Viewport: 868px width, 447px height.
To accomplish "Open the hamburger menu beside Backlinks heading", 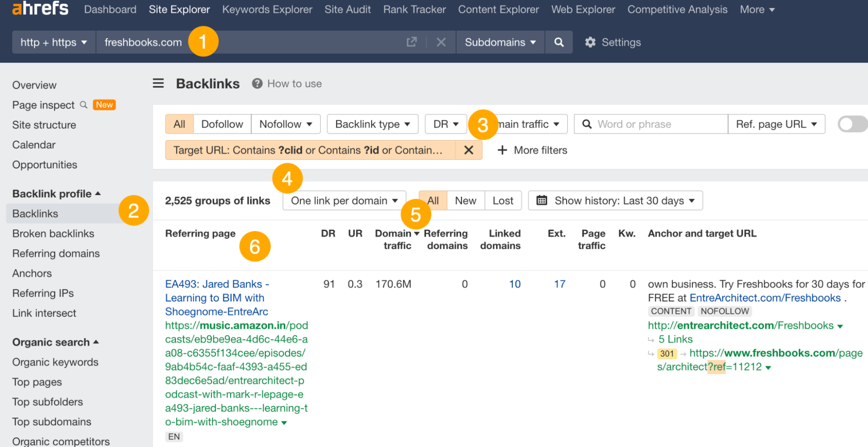I will [x=158, y=83].
